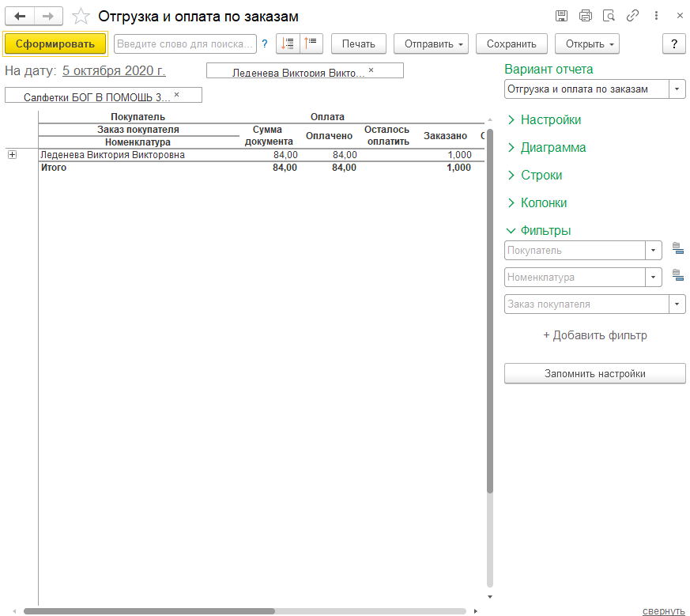The width and height of the screenshot is (690, 616).
Task: Open selection list icon next to Покупатель
Action: pos(677,250)
